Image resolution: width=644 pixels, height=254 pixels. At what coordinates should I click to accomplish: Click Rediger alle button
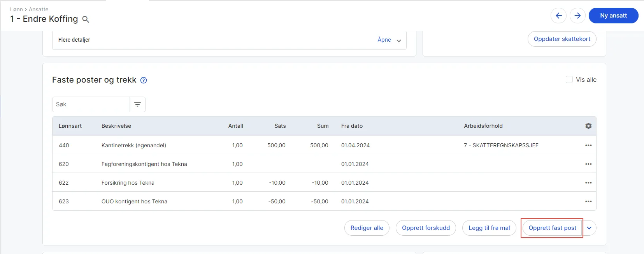click(367, 228)
